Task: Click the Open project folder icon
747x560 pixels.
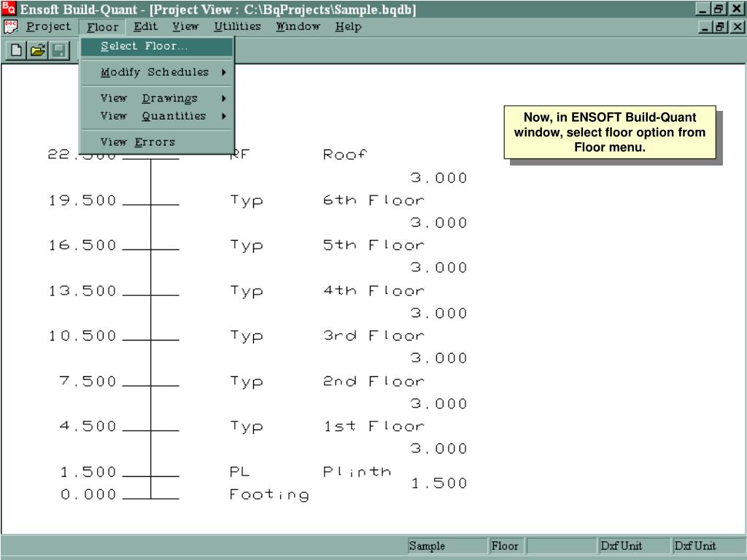Action: point(38,50)
